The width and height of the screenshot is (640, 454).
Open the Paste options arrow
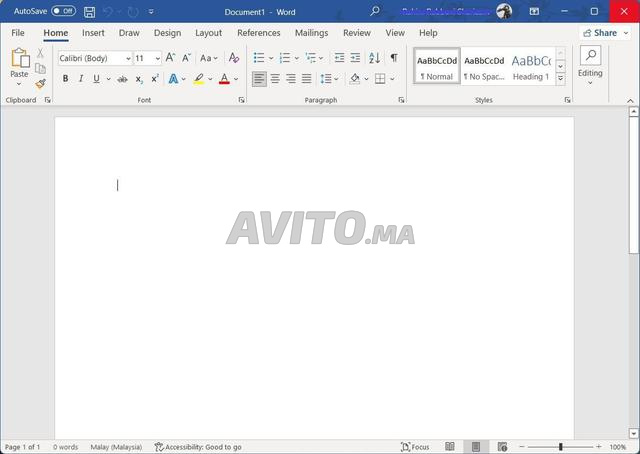tap(19, 84)
